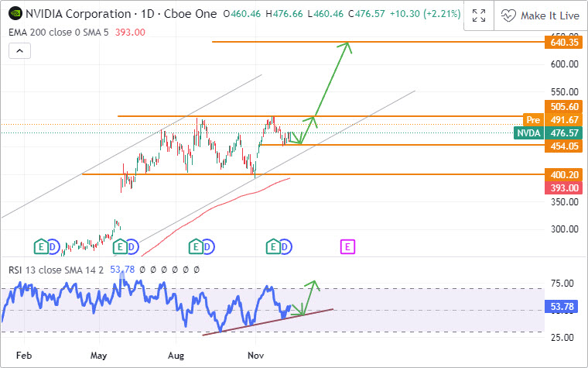This screenshot has height=368, width=588.
Task: Click the Pre pre-market price label
Action: [x=532, y=120]
